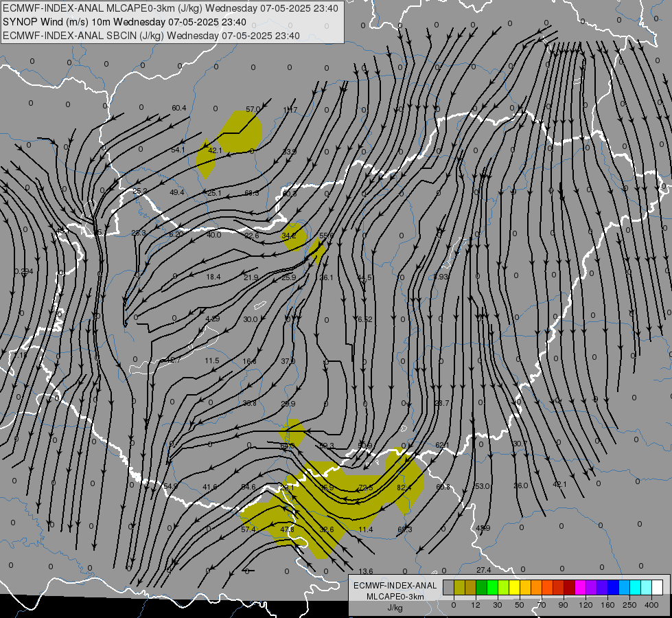Image resolution: width=672 pixels, height=618 pixels.
Task: Select the map value 29.9
Action: coord(288,404)
